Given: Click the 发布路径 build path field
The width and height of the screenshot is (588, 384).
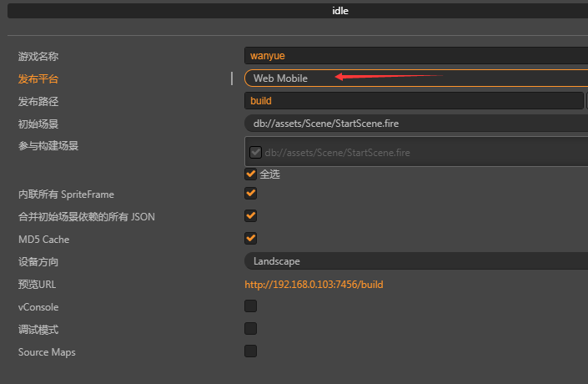Looking at the screenshot, I should pyautogui.click(x=414, y=101).
